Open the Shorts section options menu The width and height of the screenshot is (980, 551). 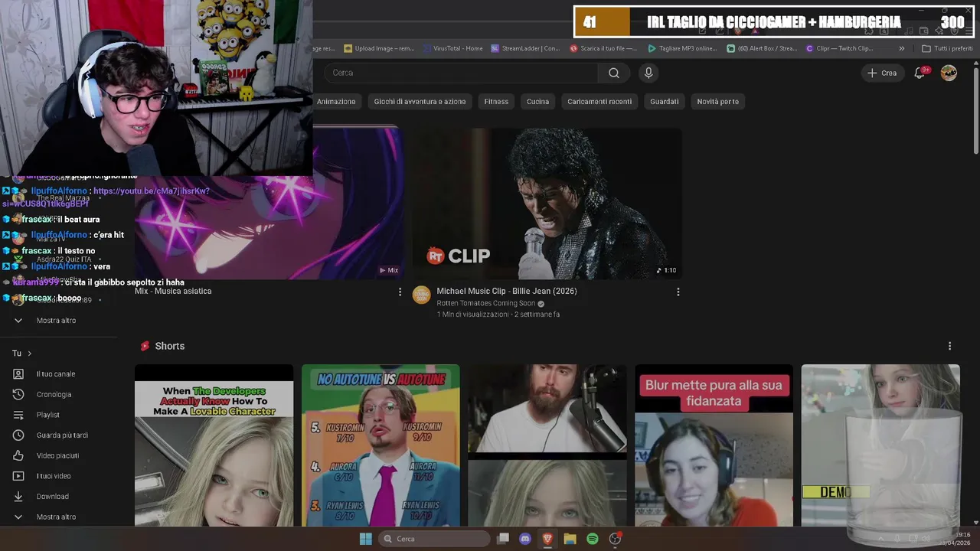coord(949,346)
